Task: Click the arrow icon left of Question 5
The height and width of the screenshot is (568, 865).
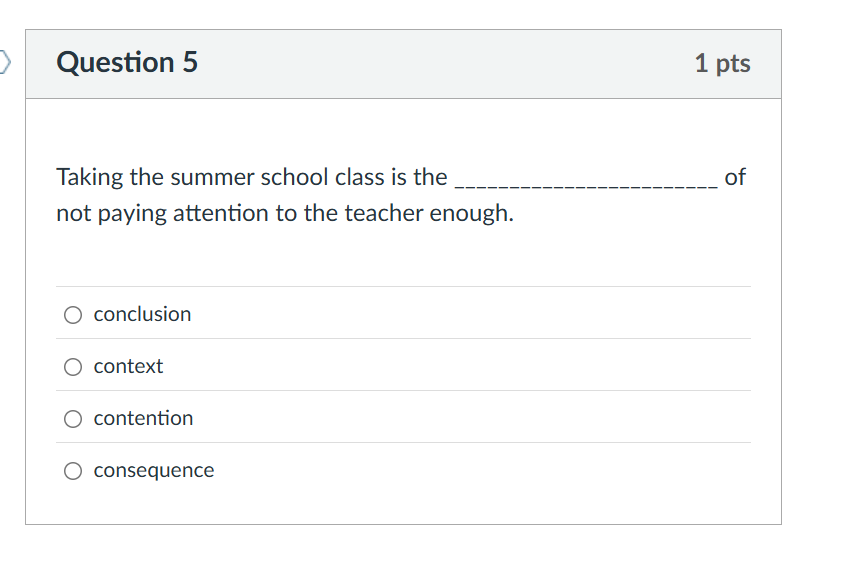Action: click(6, 63)
